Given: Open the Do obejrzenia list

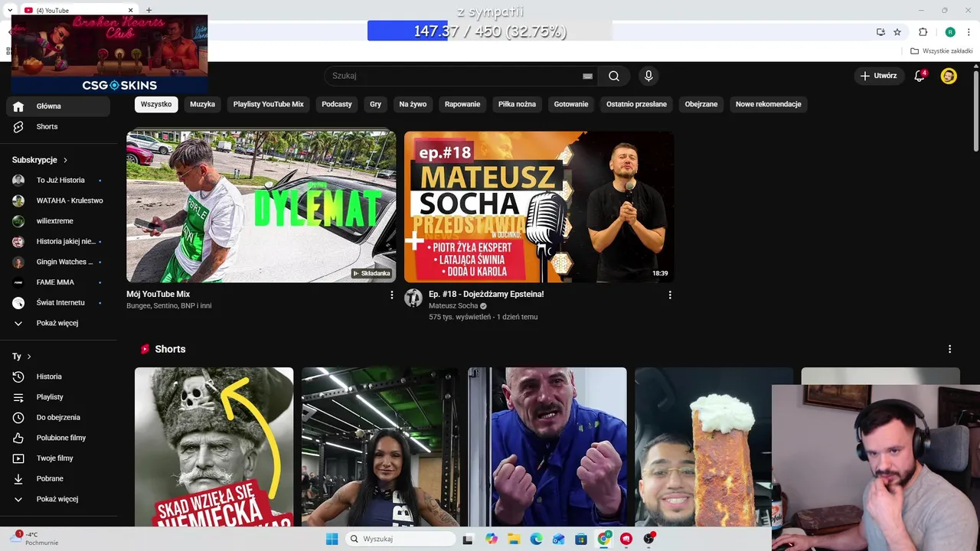Looking at the screenshot, I should click(58, 418).
